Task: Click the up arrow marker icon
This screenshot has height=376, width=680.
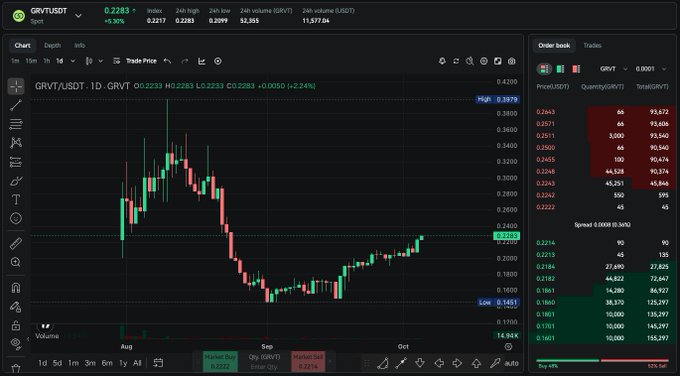Action: click(476, 363)
